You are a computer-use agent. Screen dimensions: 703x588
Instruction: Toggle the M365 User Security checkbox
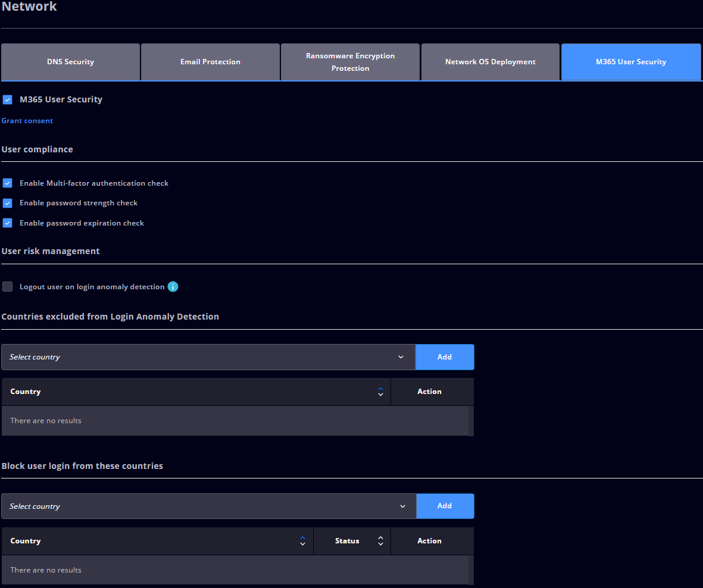point(8,99)
